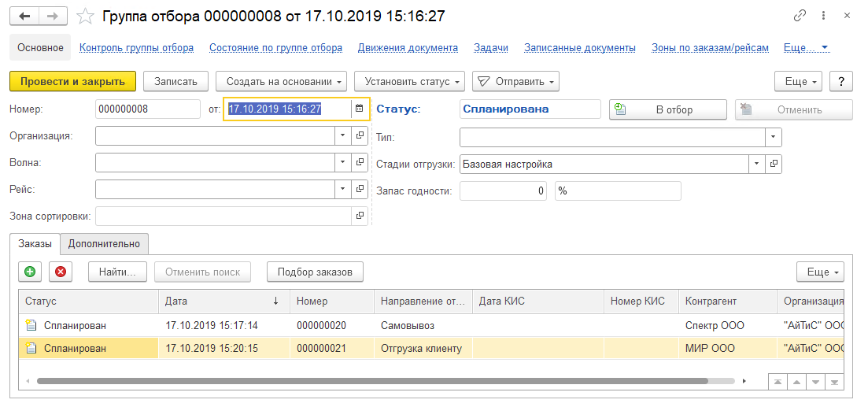Image resolution: width=868 pixels, height=407 pixels.
Task: Click Провести и закрыть button
Action: [x=72, y=81]
